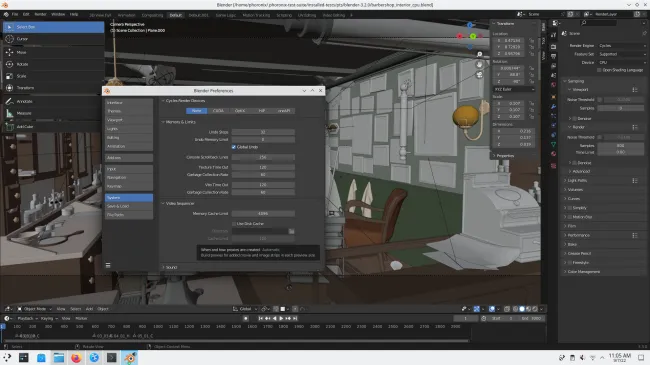Select the Cursor tool in the toolbar
Screen dimensions: 650x365
point(53,39)
